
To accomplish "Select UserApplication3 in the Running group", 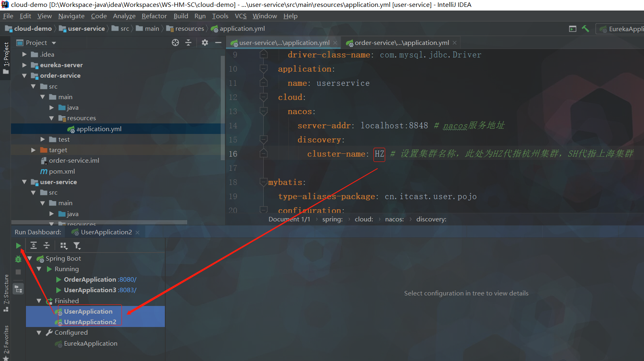I will [90, 290].
